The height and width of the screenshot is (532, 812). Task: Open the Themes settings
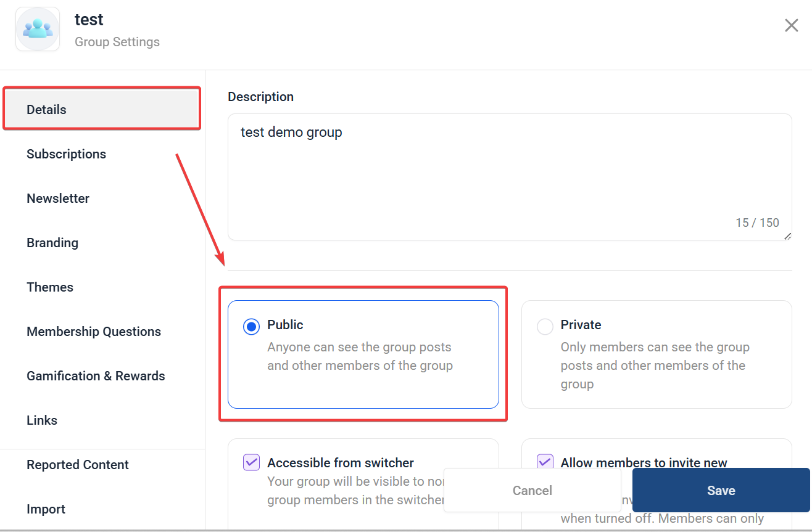[50, 287]
